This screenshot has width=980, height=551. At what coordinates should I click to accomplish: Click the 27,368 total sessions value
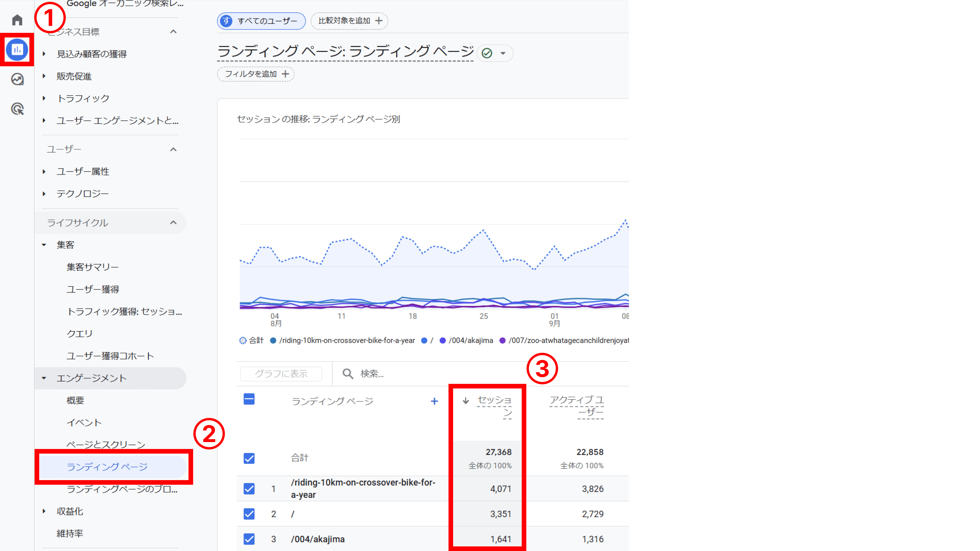point(498,452)
